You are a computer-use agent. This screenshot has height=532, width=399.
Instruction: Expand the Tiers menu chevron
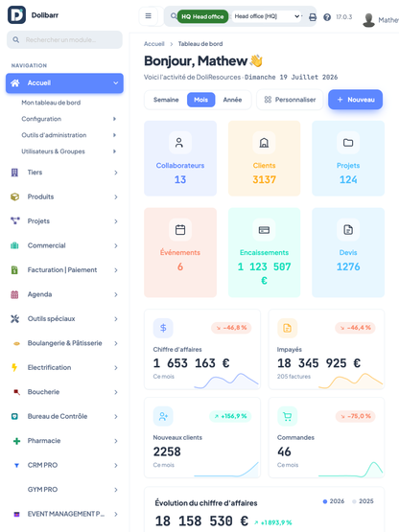click(x=116, y=173)
